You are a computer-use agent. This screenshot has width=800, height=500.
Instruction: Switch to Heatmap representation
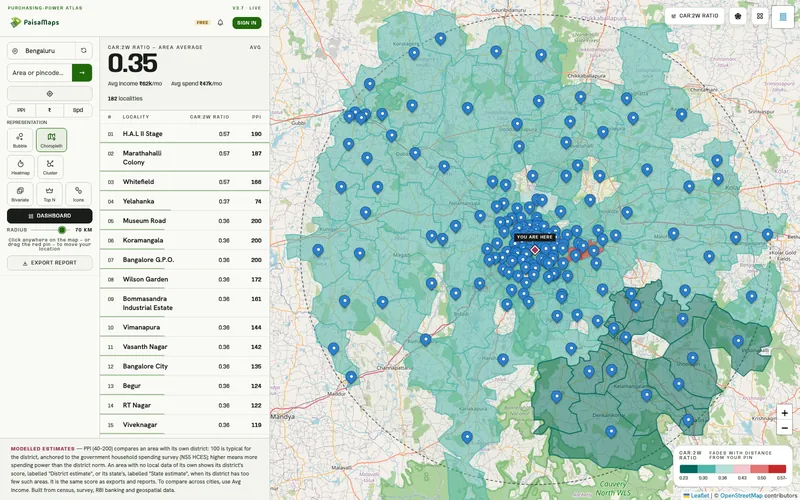click(20, 167)
